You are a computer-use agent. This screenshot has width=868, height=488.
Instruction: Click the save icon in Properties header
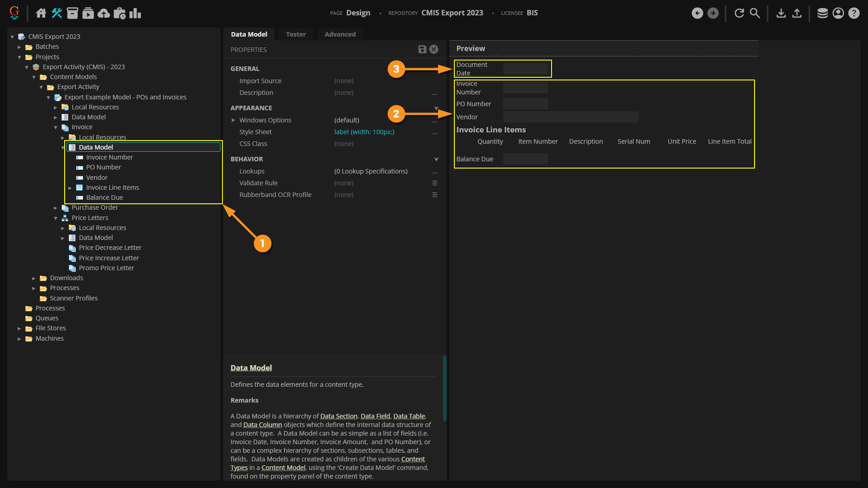[422, 49]
